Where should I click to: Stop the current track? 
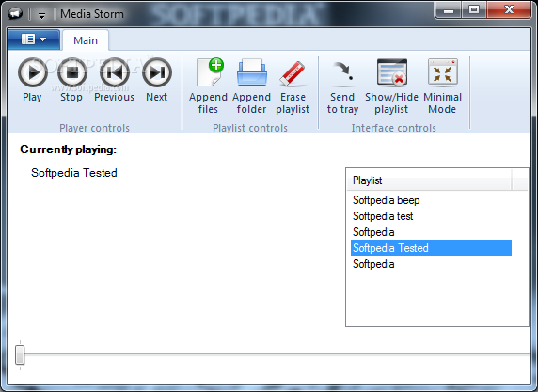point(71,80)
